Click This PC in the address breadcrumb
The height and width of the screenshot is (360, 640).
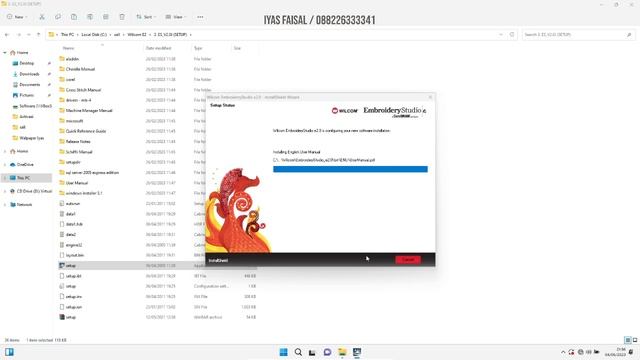67,35
